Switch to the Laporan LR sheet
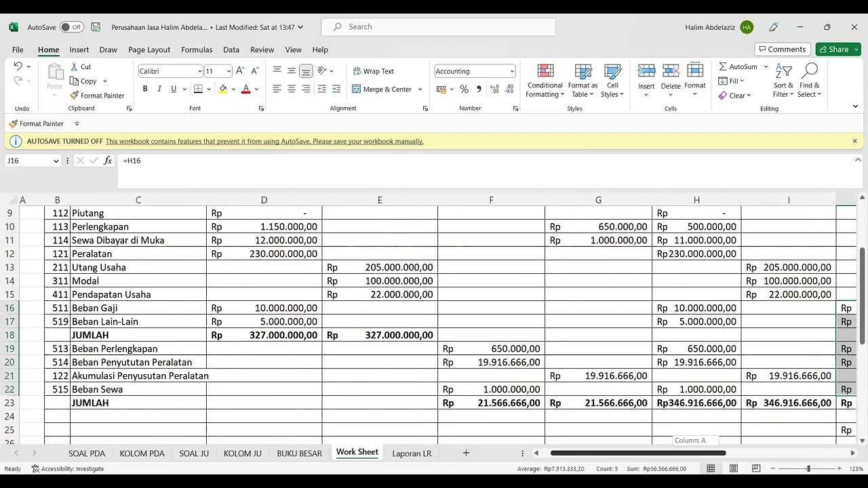Viewport: 868px width, 488px height. point(412,453)
